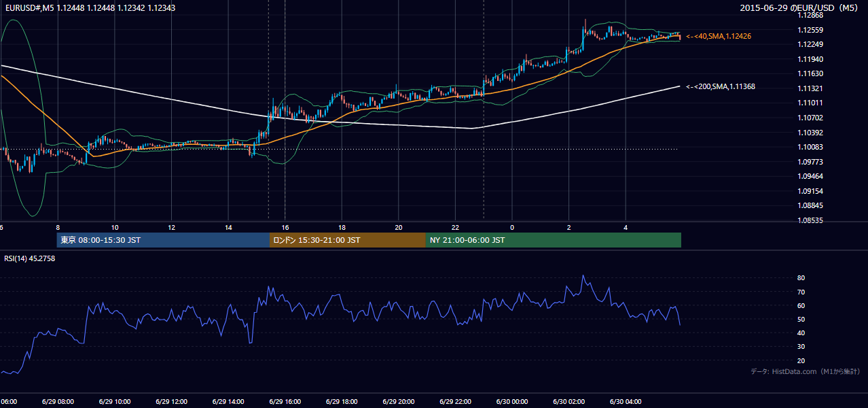The image size is (868, 408).
Task: Click price axis value 1.09154
Action: pos(810,191)
